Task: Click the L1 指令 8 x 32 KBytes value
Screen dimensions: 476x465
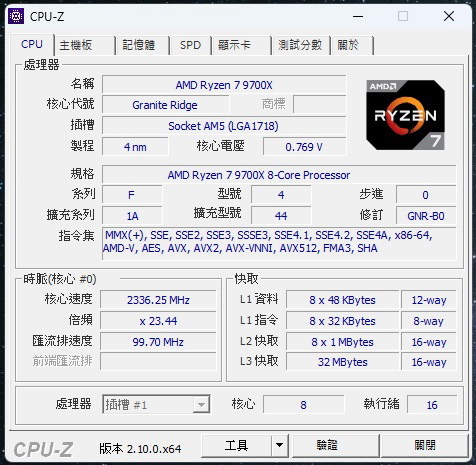Action: (342, 321)
